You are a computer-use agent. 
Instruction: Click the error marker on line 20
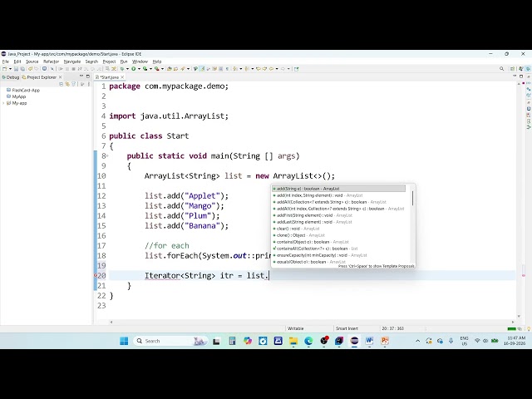[x=96, y=275]
